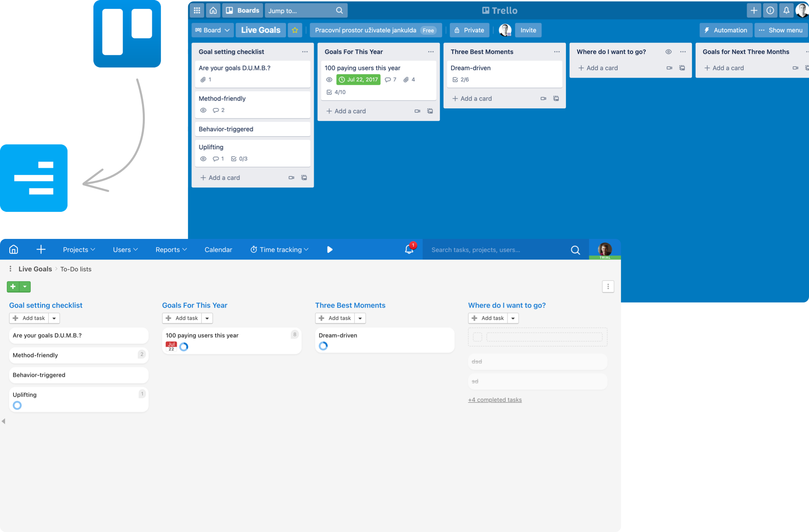Open Automation in Trello
The image size is (809, 532).
tap(726, 30)
